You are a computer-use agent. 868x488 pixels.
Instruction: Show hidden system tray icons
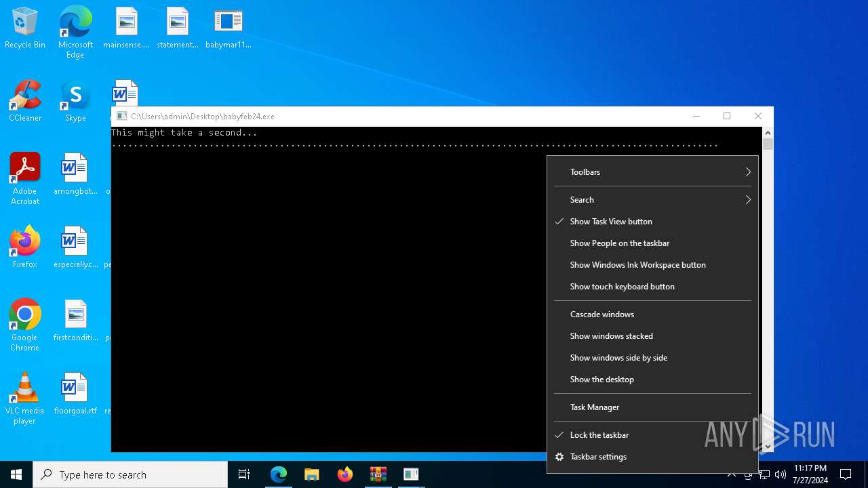coord(732,474)
